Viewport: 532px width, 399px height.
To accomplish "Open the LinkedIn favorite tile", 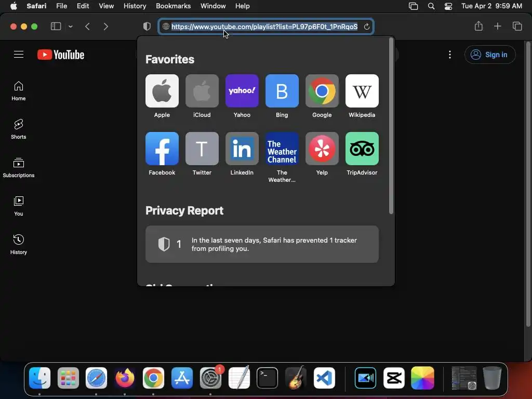I will coord(242,149).
